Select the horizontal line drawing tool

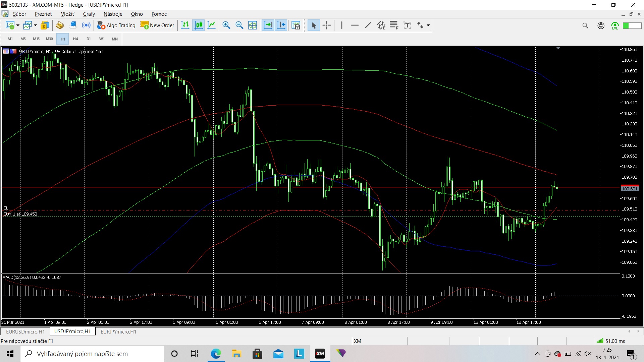click(355, 25)
